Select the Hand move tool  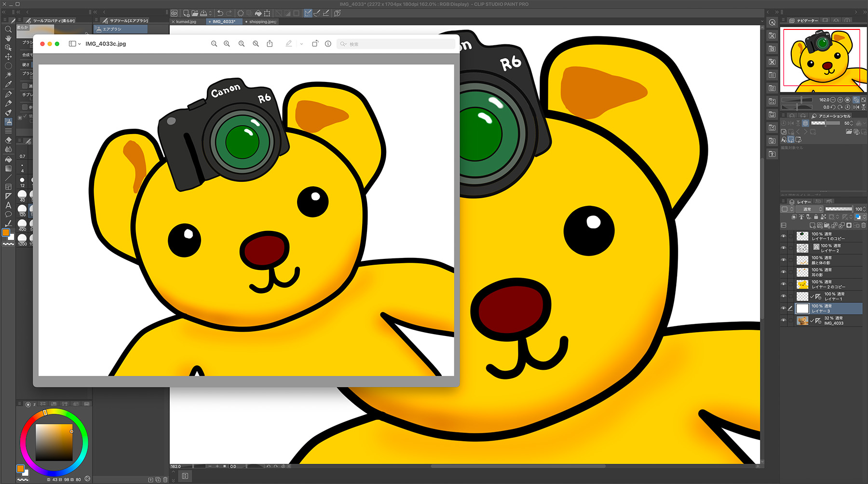coord(8,38)
